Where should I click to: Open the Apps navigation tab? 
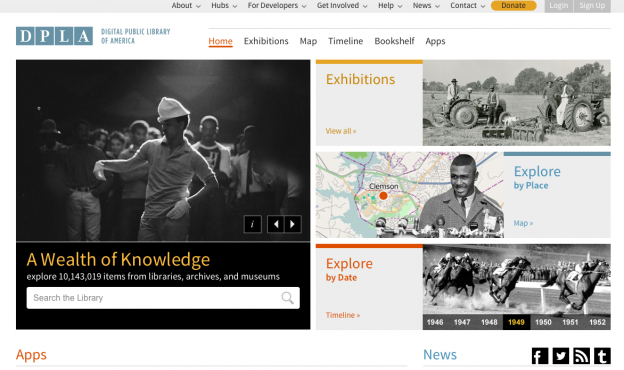(x=435, y=41)
